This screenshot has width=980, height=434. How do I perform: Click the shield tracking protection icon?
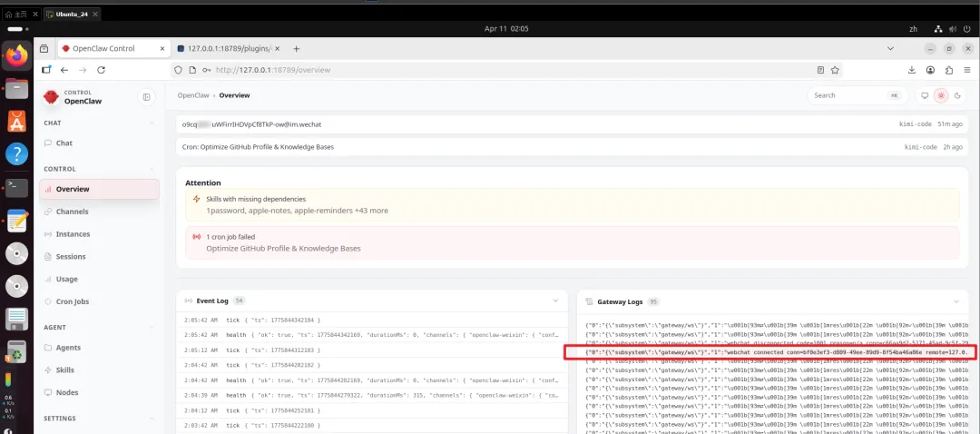pyautogui.click(x=178, y=70)
